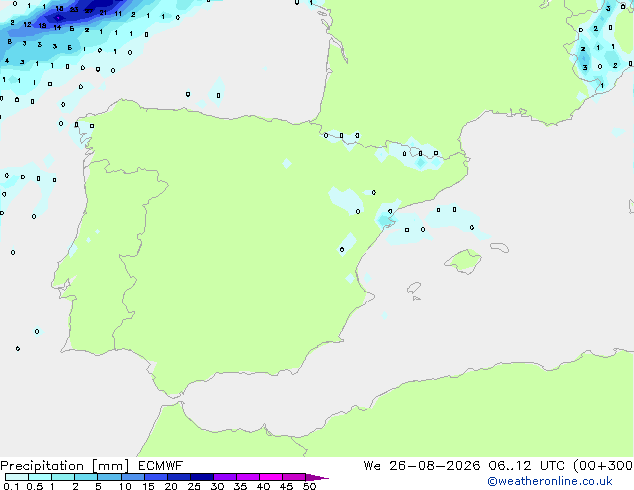Click the 35–40 mm magenta legend swatch
Image resolution: width=634 pixels, height=490 pixels.
point(247,477)
